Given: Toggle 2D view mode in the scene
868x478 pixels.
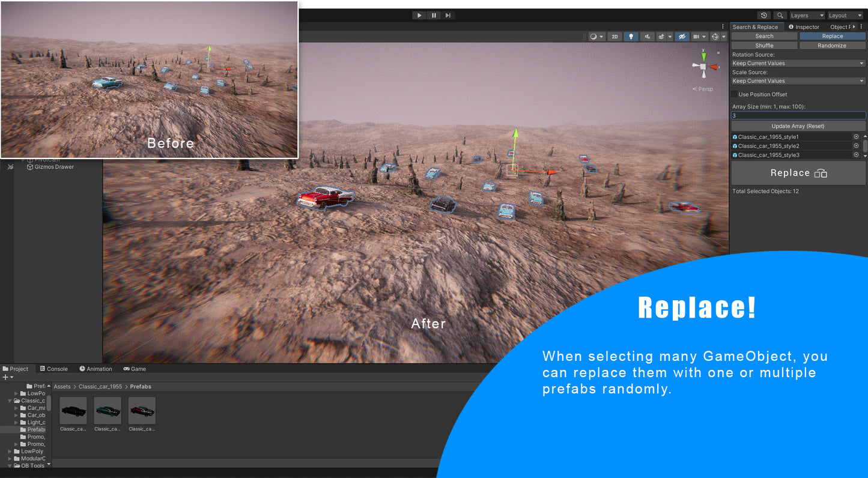Looking at the screenshot, I should pos(615,37).
